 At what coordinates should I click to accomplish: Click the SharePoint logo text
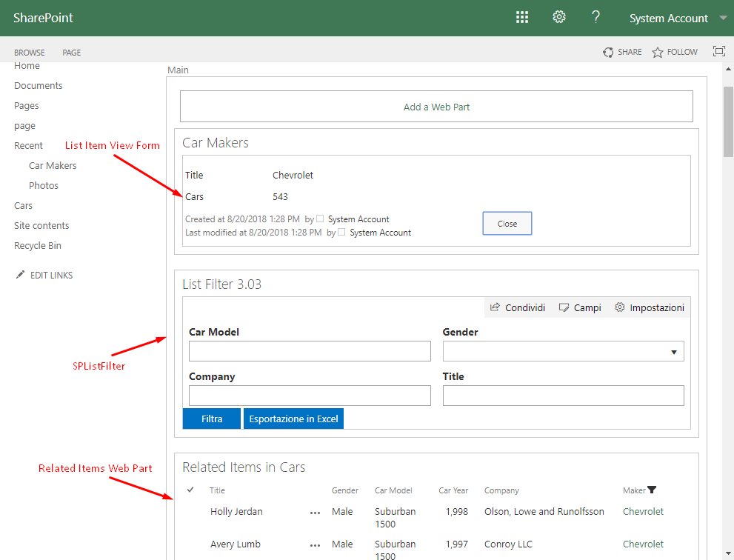43,18
